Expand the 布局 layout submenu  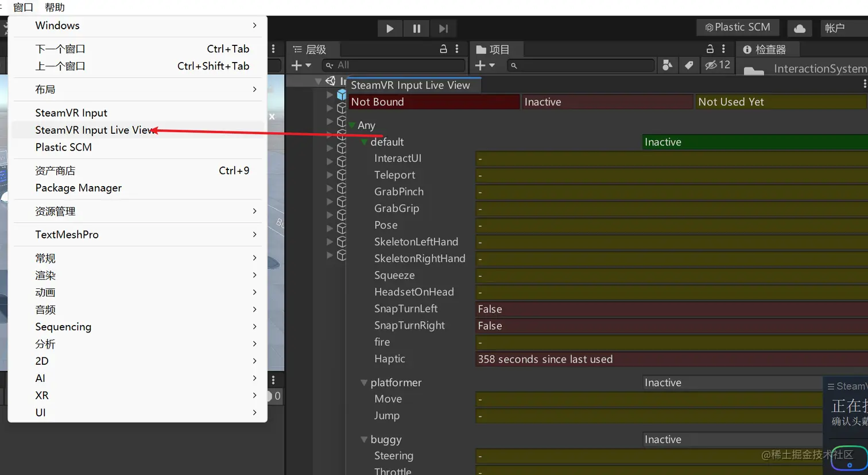pyautogui.click(x=138, y=90)
